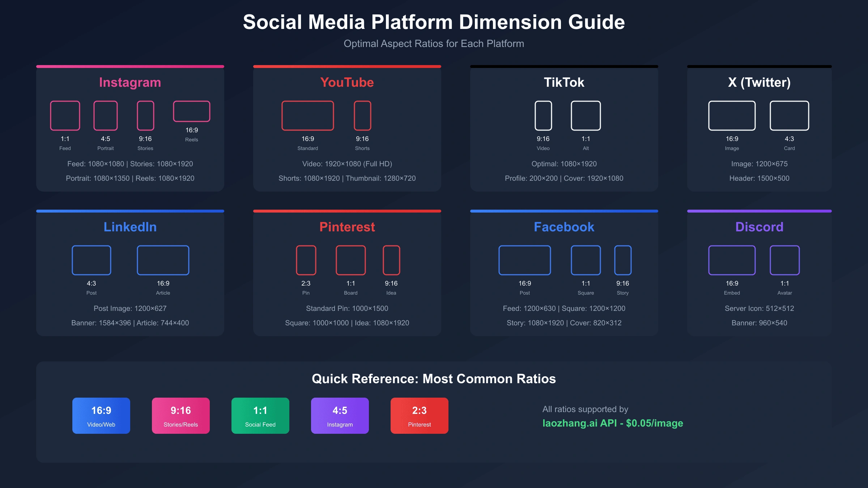The image size is (868, 488).
Task: Click the Pinterest card heading
Action: click(347, 227)
